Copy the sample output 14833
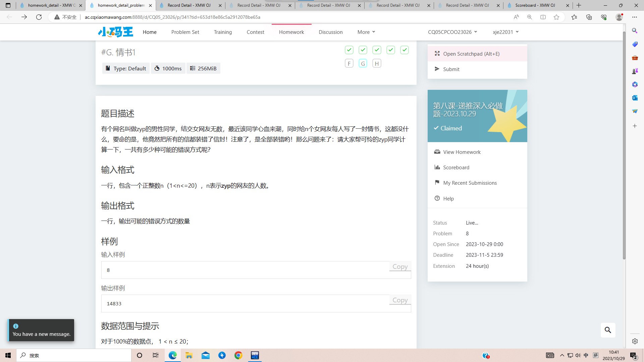644x362 pixels. click(400, 300)
